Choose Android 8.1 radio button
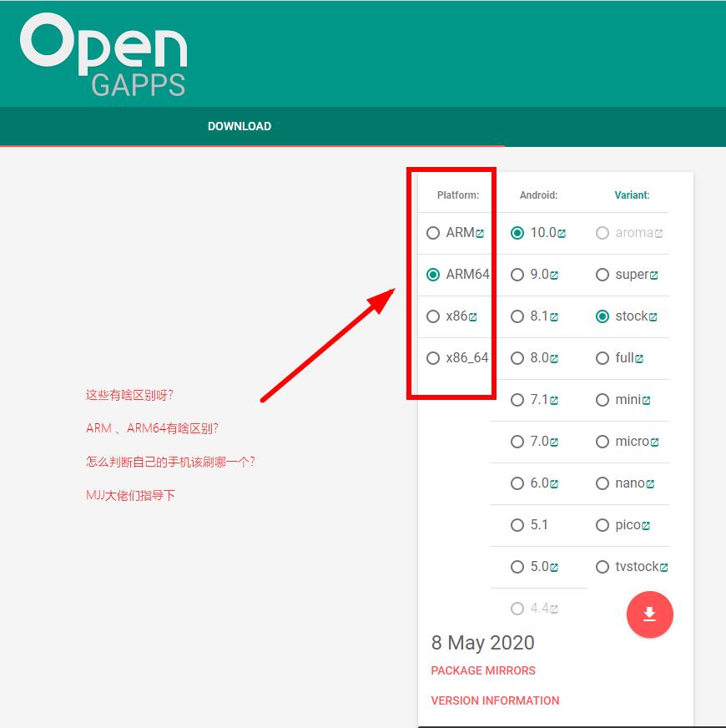The height and width of the screenshot is (728, 726). pos(517,316)
